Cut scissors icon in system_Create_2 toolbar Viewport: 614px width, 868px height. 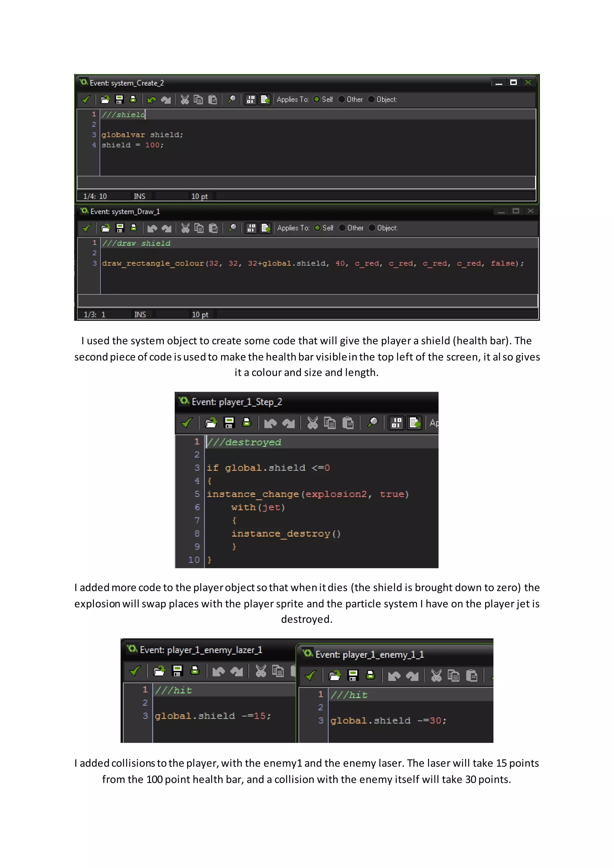[x=184, y=100]
